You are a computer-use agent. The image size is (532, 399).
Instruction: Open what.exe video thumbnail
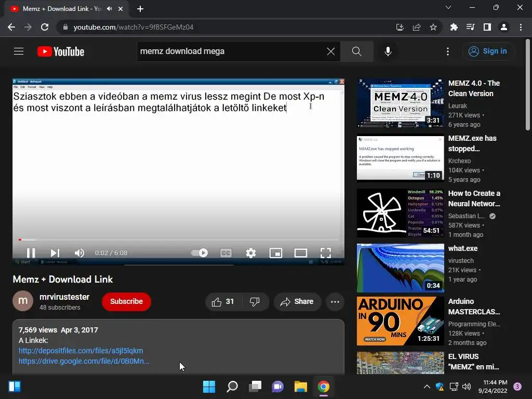pos(401,268)
